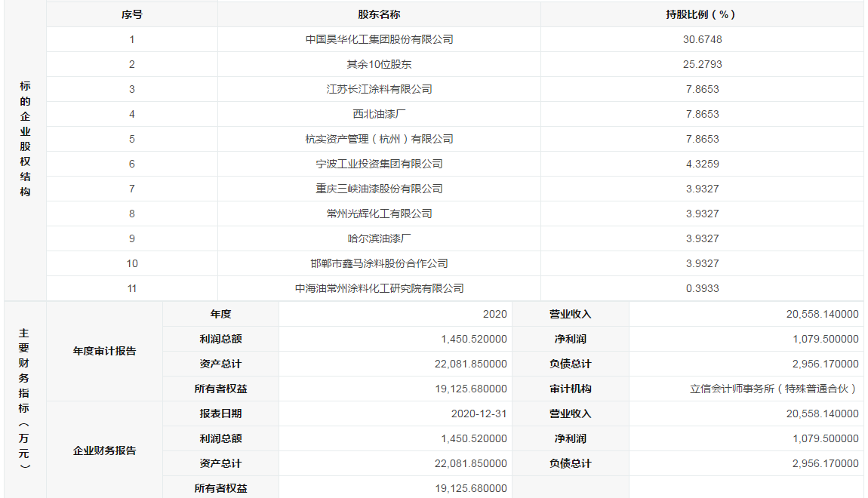Select the 哈尔滨油漆厂 shareholder
Screen dimensions: 868x498
coord(379,238)
